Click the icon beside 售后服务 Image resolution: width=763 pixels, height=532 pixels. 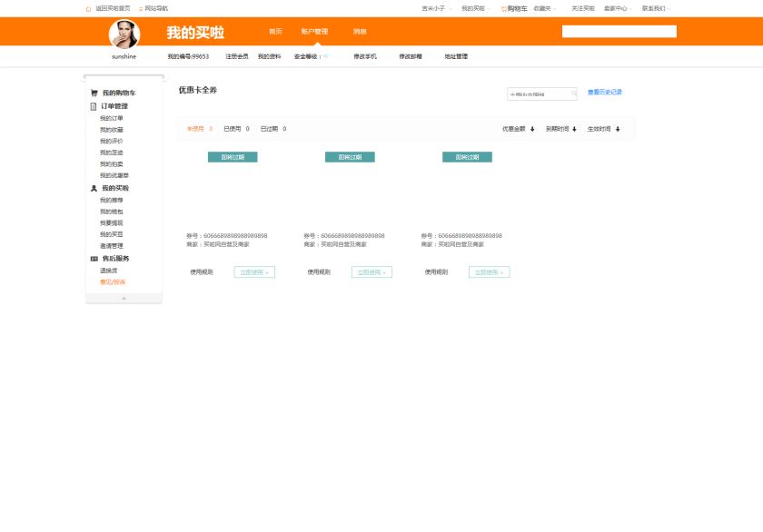tap(94, 259)
